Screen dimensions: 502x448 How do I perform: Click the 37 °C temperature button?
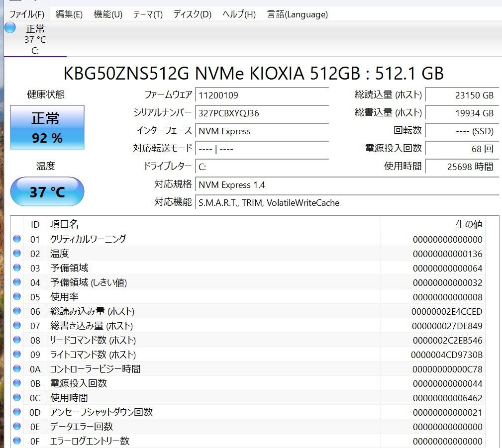tap(47, 192)
